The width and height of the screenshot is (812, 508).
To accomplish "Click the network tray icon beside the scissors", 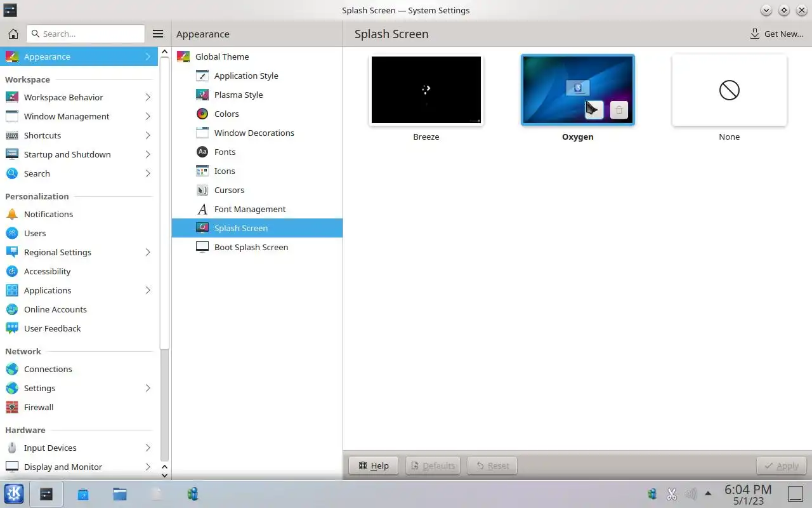I will point(653,493).
